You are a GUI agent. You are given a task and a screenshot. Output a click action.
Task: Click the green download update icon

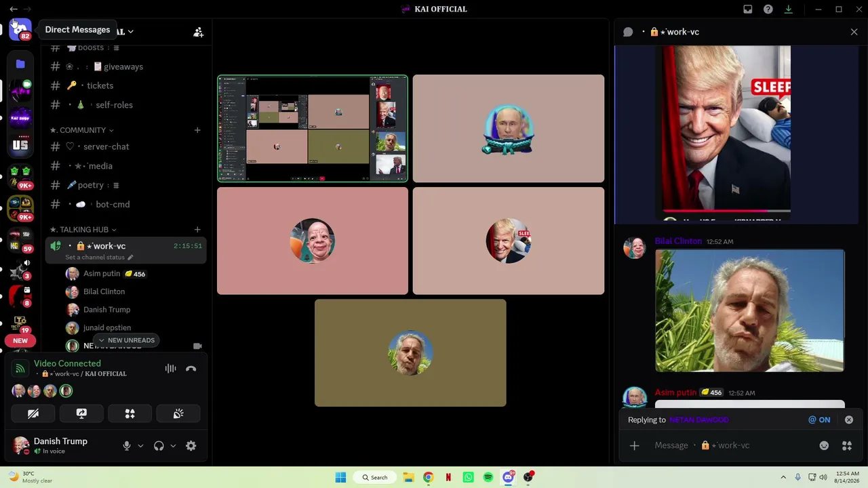pos(789,9)
